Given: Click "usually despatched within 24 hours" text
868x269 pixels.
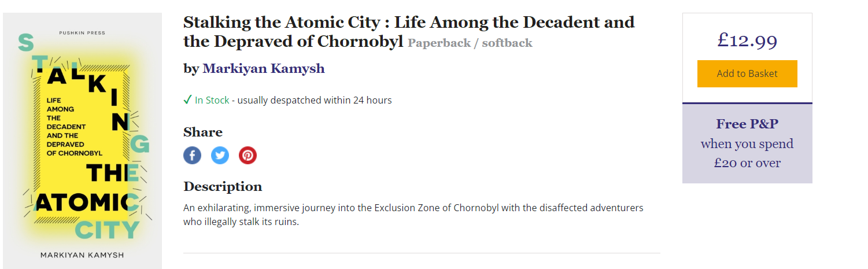Looking at the screenshot, I should coord(315,100).
